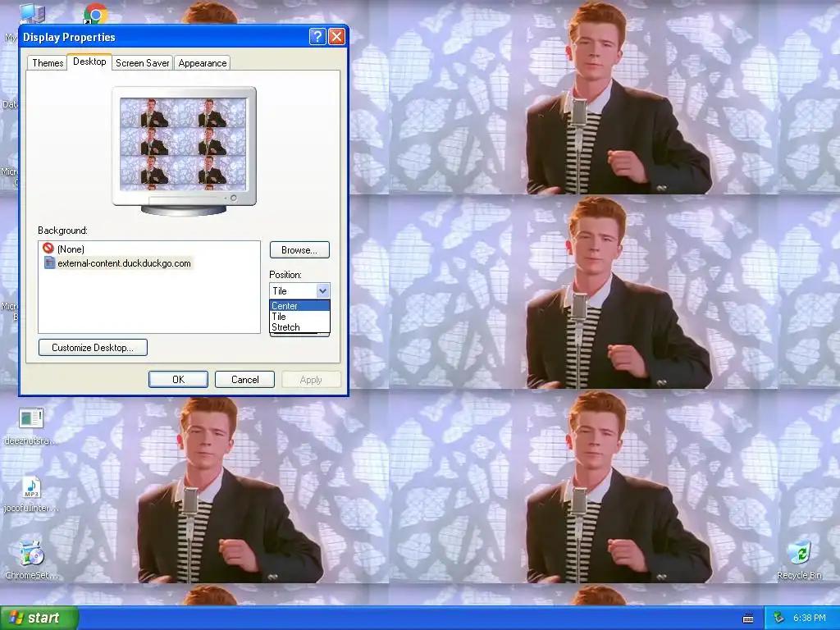Choose Tile option in Position list
This screenshot has height=630, width=840.
[x=299, y=317]
